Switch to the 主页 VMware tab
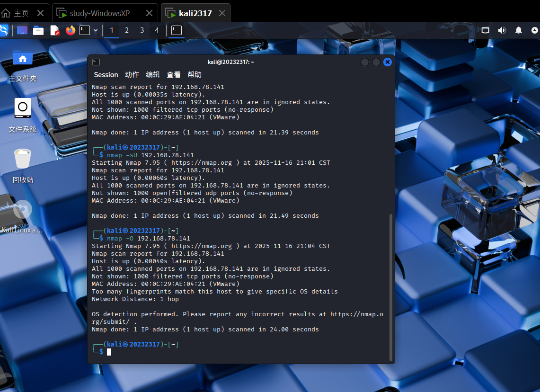The height and width of the screenshot is (392, 540). click(21, 13)
